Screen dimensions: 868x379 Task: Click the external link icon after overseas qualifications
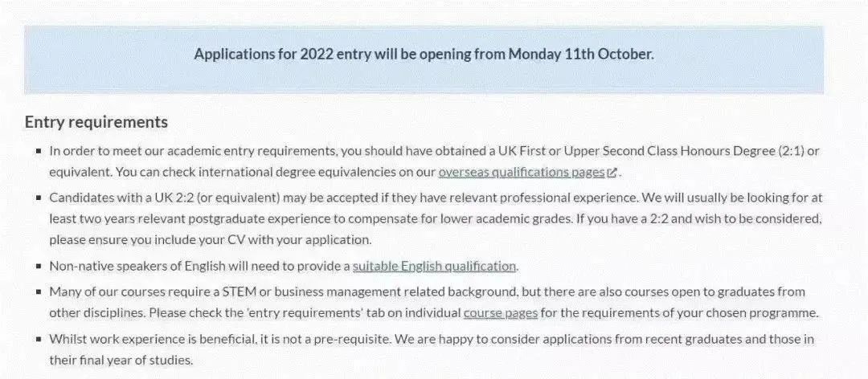612,173
